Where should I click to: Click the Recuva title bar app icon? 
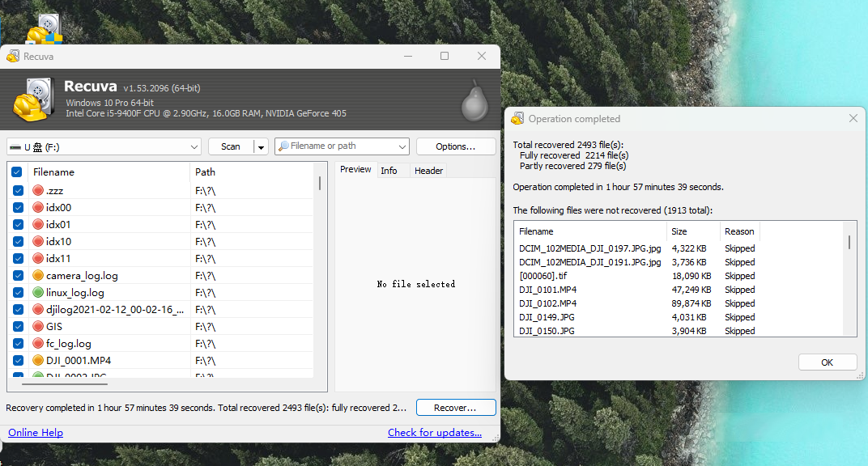tap(13, 56)
